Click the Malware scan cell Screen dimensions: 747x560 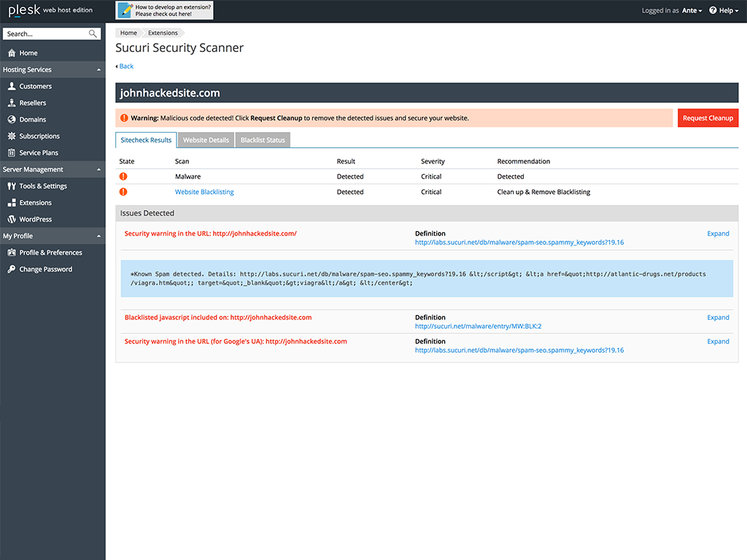tap(187, 176)
